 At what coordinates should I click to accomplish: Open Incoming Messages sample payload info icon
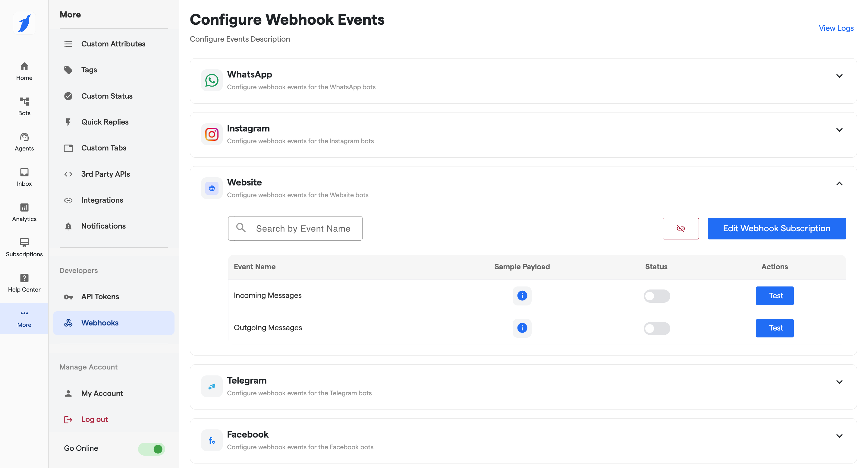522,296
